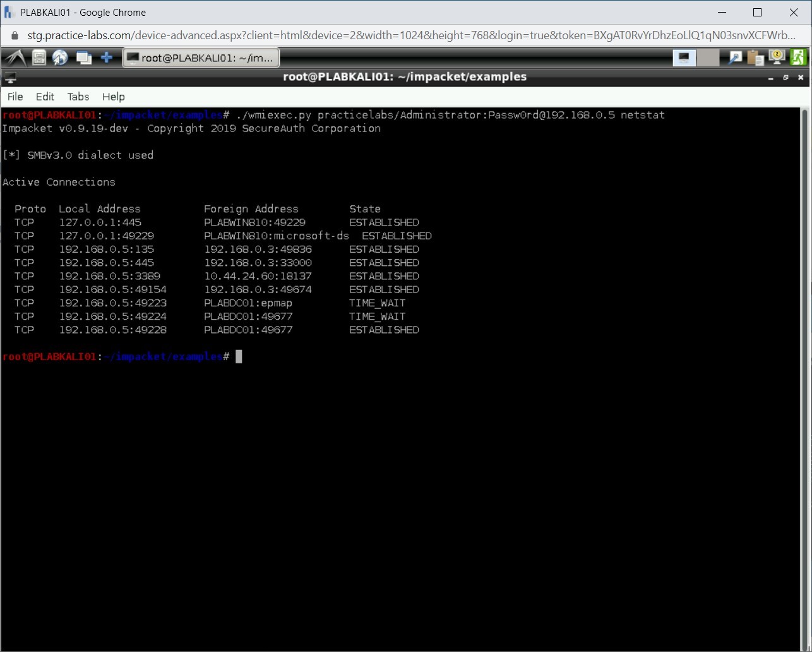Switch to second empty workspace in pager

[x=708, y=58]
